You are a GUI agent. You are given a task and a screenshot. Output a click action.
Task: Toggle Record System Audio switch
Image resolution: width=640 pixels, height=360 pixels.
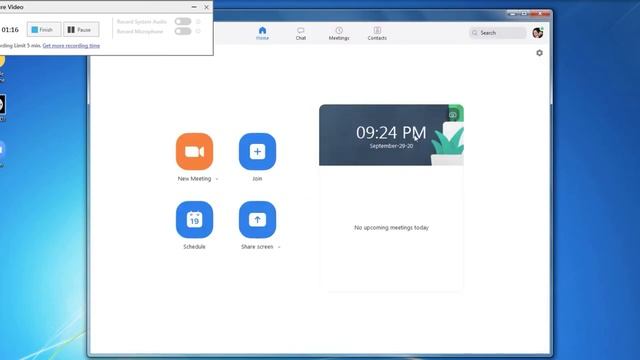coord(183,21)
